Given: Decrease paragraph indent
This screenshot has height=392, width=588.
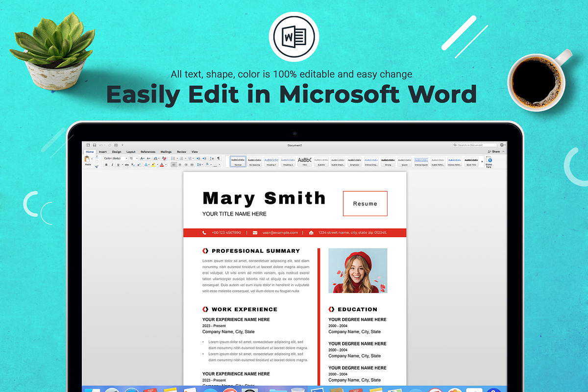Looking at the screenshot, I should pyautogui.click(x=198, y=158).
